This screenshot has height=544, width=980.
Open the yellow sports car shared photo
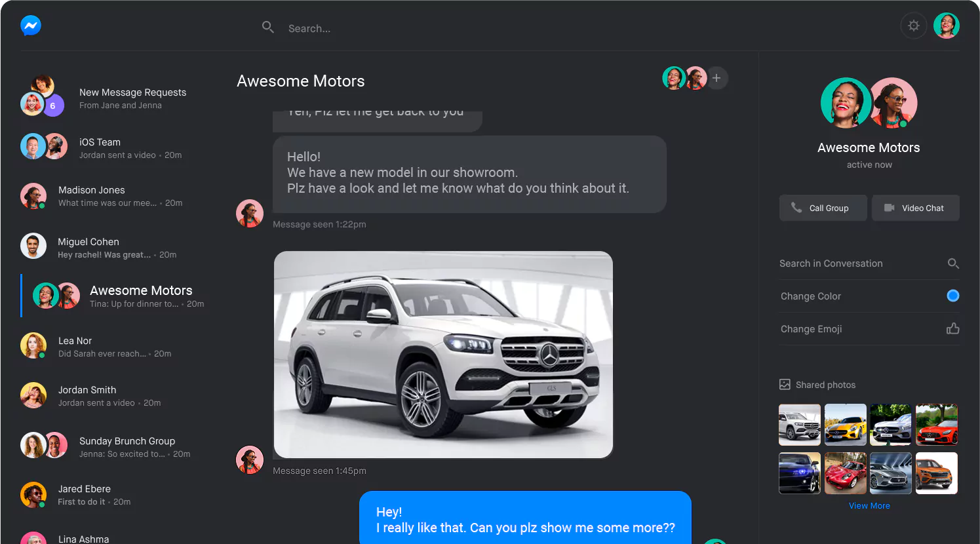point(846,425)
